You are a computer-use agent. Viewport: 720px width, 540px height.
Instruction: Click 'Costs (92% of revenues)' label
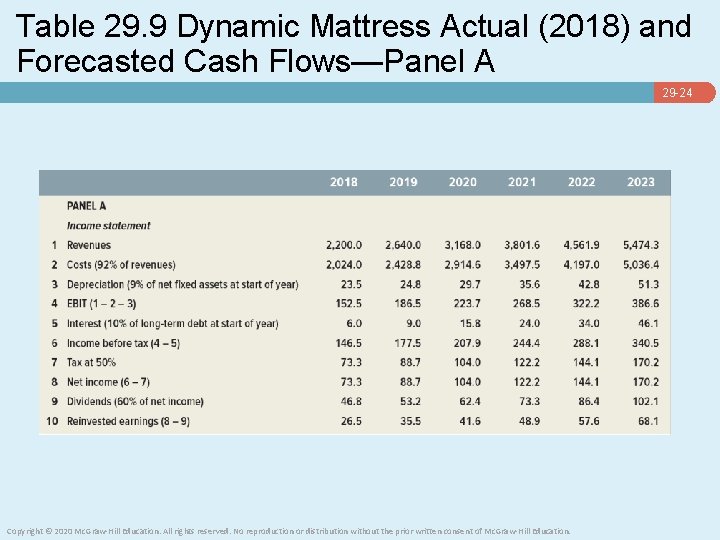[121, 265]
